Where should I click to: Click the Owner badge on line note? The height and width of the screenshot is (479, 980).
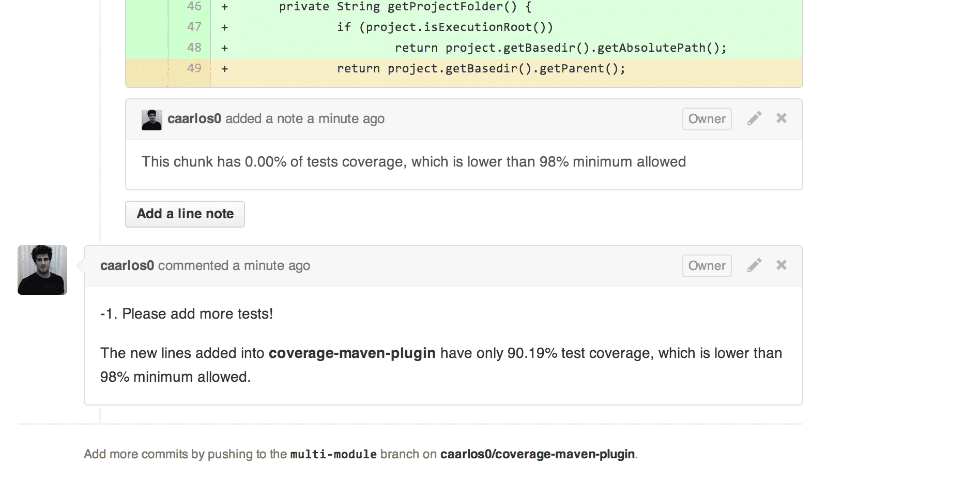pos(707,119)
